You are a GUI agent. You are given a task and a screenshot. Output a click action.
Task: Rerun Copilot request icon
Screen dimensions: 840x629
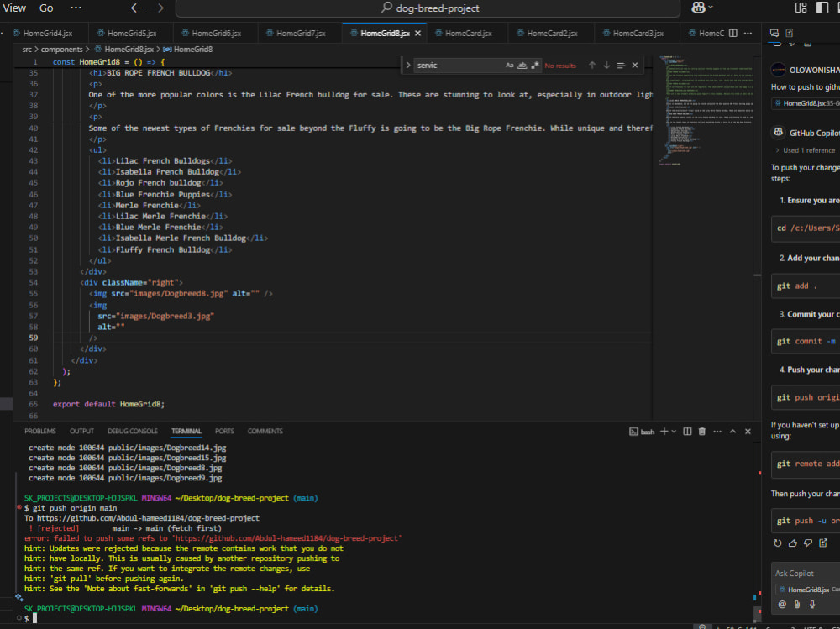(x=777, y=543)
